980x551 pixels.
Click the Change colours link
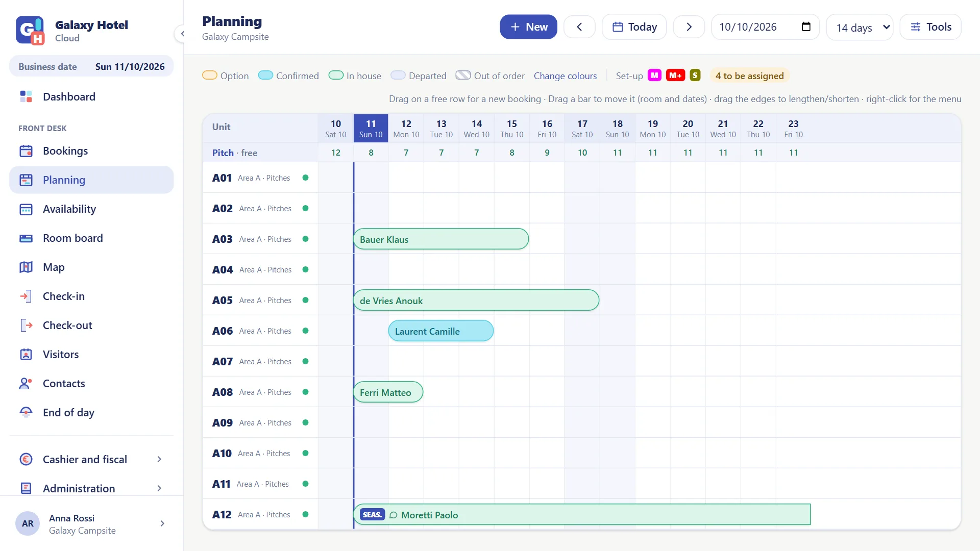[x=565, y=76]
